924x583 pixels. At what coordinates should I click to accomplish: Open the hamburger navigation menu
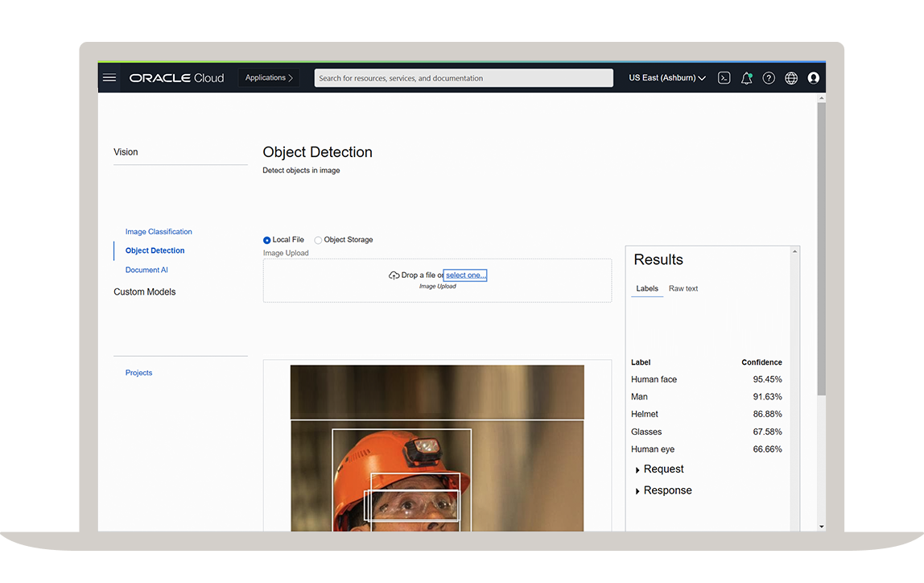click(109, 78)
